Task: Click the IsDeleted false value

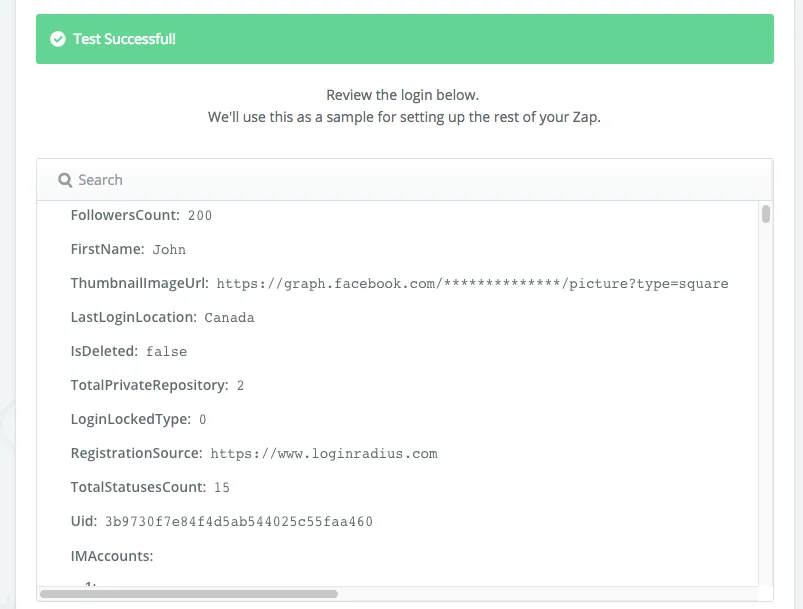Action: (x=166, y=351)
